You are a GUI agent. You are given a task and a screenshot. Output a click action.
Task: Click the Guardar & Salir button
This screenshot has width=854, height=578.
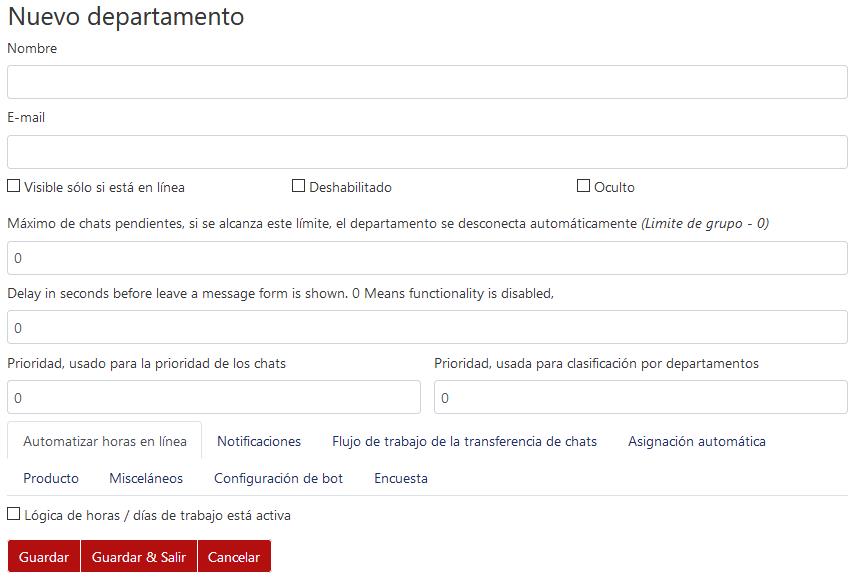(139, 557)
